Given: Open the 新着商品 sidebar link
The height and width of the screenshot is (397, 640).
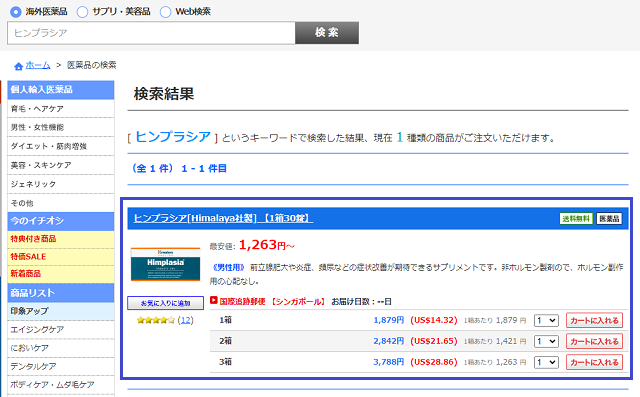Looking at the screenshot, I should tap(61, 274).
